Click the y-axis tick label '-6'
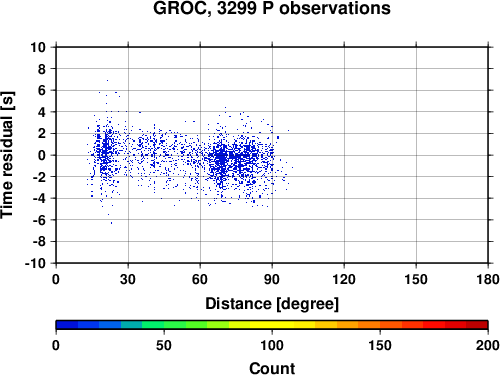 pos(39,220)
